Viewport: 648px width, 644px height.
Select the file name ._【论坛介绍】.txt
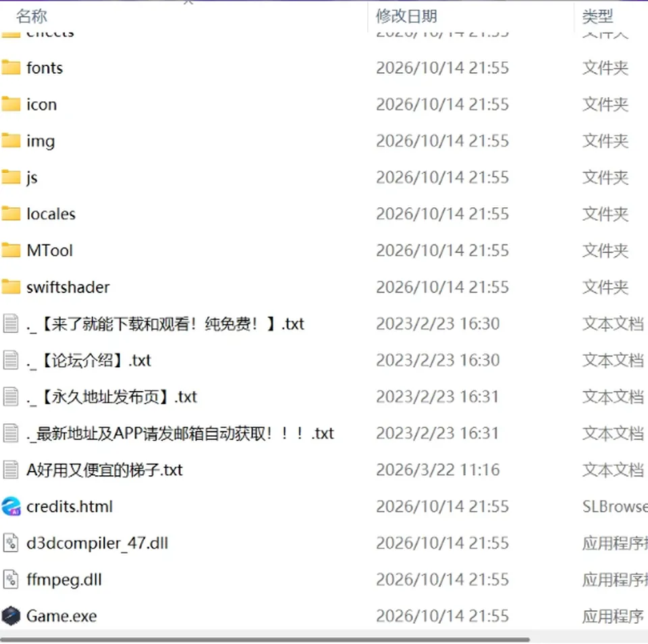89,360
